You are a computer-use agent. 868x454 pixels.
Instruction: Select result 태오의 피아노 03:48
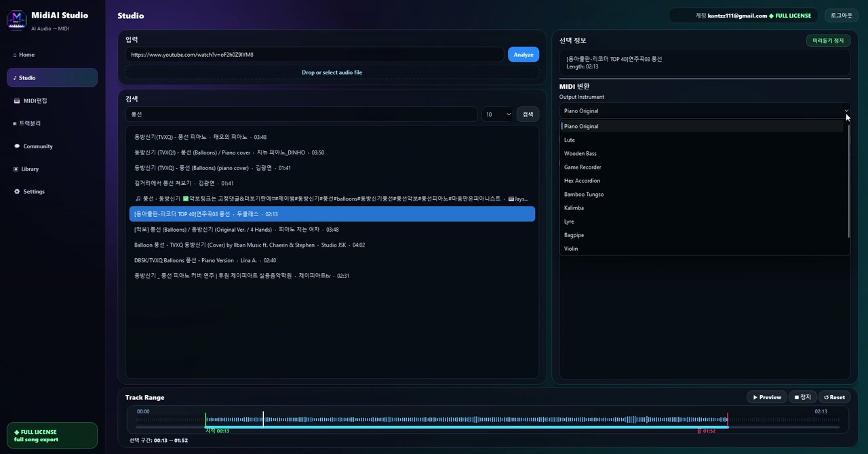pos(332,137)
